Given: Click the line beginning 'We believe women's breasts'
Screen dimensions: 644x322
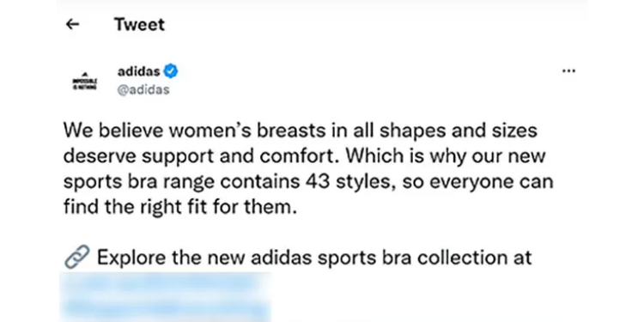Looking at the screenshot, I should point(301,131).
